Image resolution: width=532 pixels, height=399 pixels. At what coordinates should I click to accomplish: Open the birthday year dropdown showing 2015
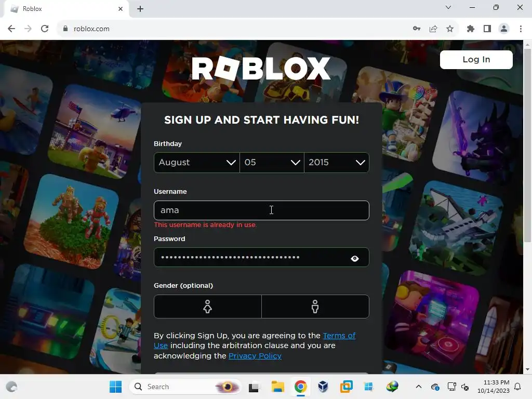(x=337, y=163)
